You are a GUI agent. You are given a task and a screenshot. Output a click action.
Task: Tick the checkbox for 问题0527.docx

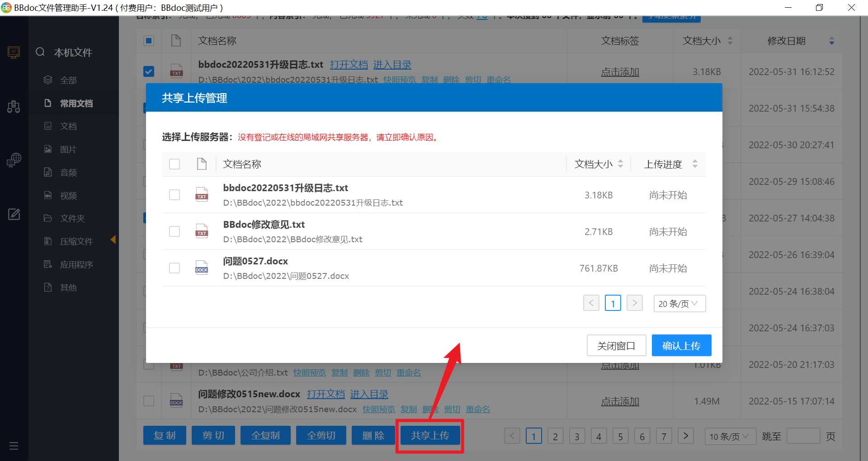coord(175,268)
